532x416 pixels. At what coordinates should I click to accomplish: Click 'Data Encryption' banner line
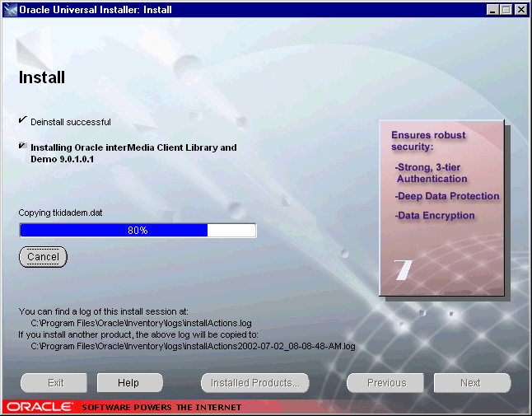point(435,216)
